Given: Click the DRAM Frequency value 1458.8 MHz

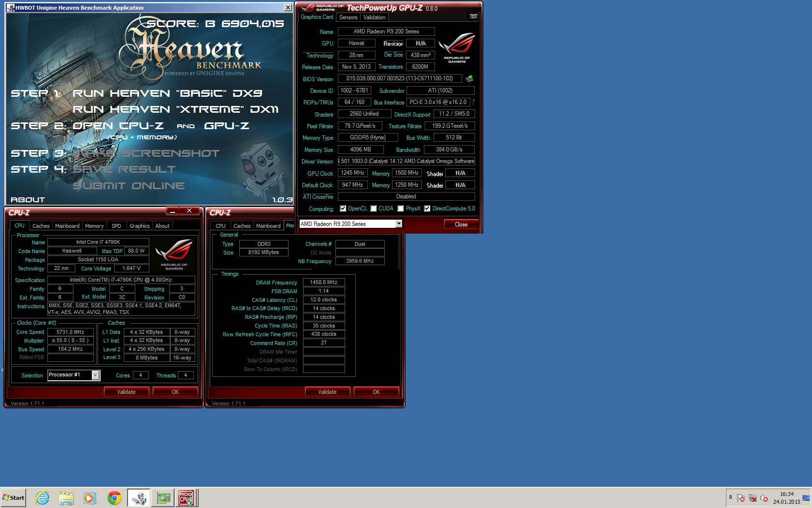Looking at the screenshot, I should click(x=324, y=282).
